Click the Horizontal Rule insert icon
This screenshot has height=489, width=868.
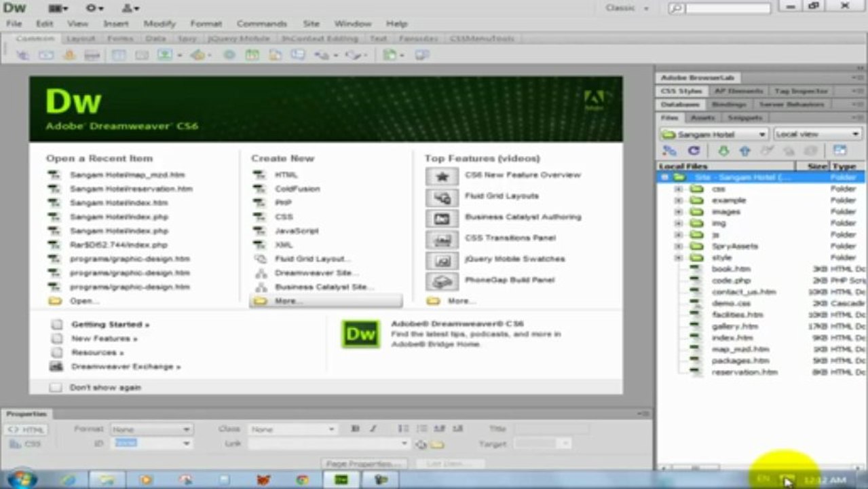pos(92,56)
